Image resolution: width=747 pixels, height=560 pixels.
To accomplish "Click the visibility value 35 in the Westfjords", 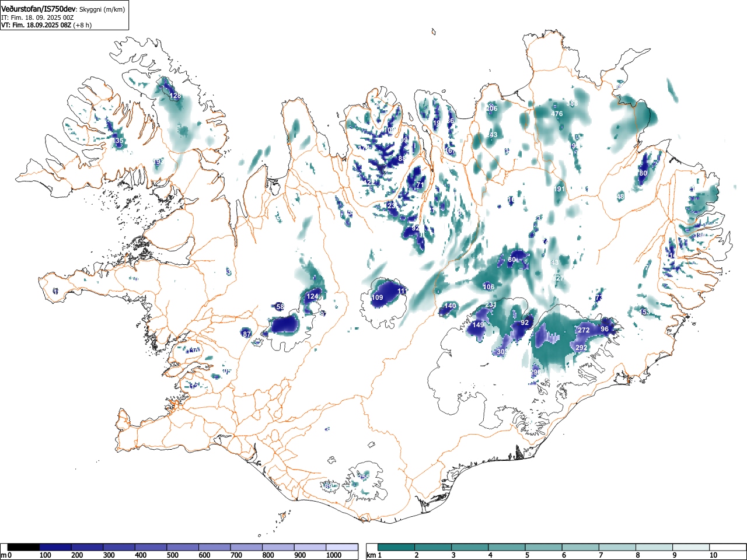I will (x=119, y=141).
